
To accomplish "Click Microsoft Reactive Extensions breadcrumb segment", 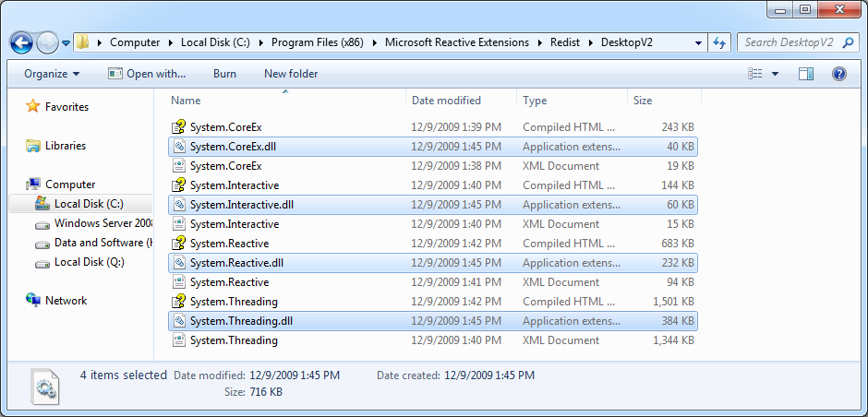I will click(x=457, y=42).
